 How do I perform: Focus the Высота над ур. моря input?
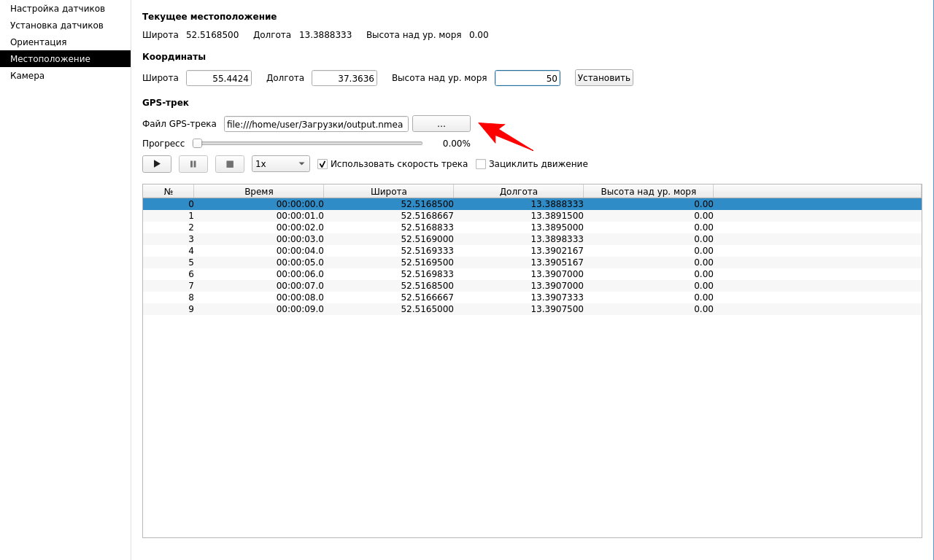click(x=528, y=78)
